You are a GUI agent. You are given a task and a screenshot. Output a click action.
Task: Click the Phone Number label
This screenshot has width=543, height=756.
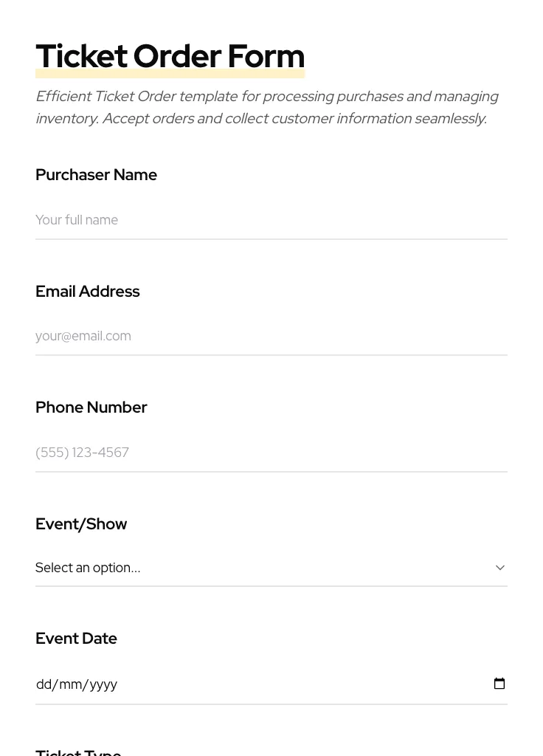(91, 408)
